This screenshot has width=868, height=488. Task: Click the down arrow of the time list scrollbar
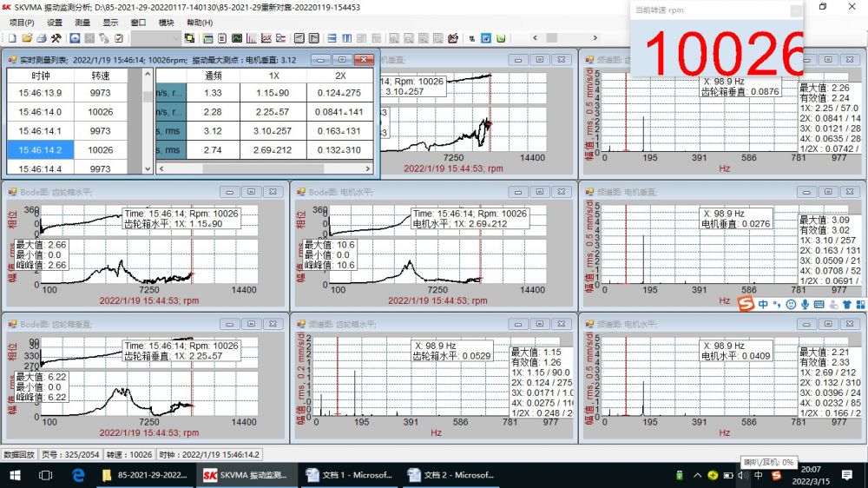coord(148,168)
